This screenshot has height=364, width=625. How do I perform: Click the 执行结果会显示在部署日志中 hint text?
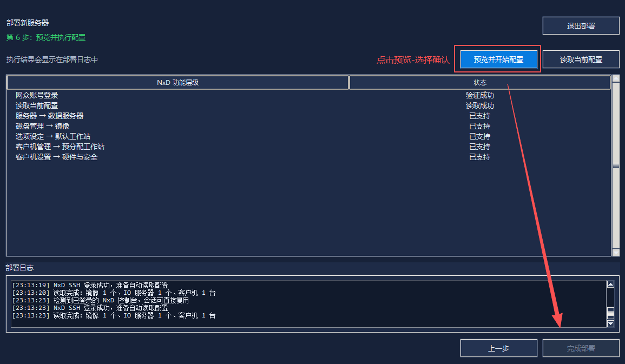click(x=52, y=59)
